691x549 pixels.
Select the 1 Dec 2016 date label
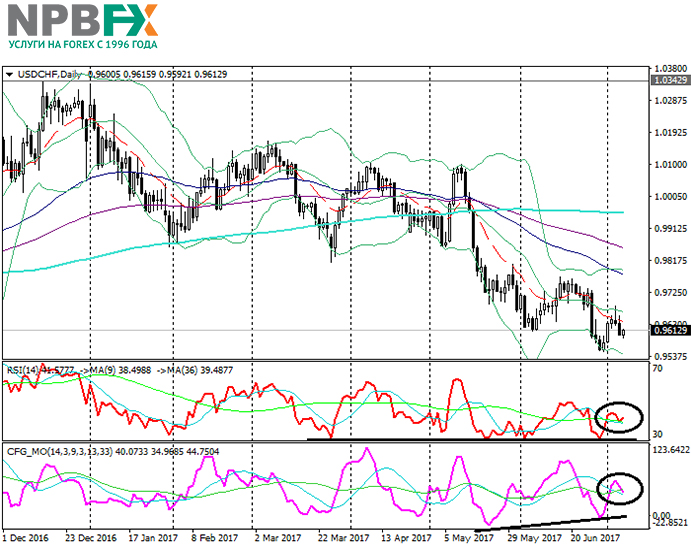[x=28, y=537]
